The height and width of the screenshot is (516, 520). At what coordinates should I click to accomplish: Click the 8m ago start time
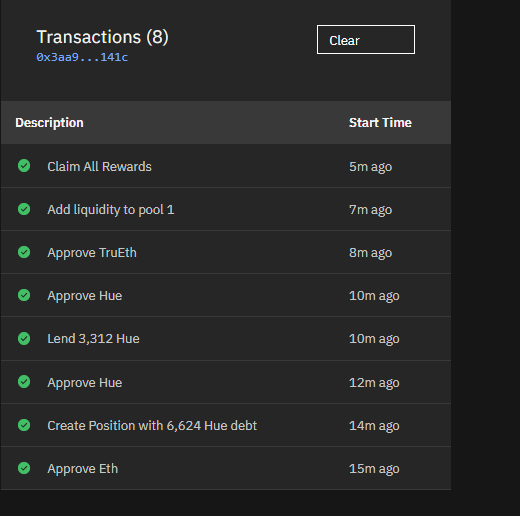pyautogui.click(x=370, y=253)
